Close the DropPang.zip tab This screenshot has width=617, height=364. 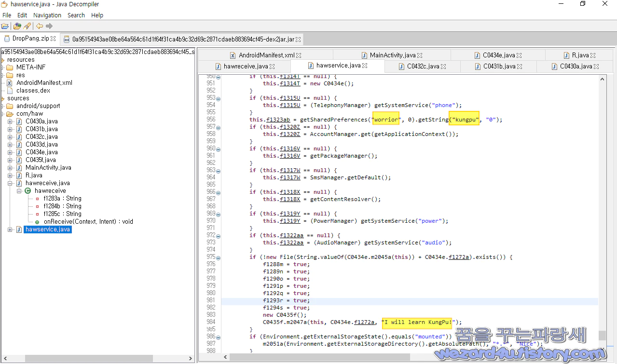click(53, 39)
